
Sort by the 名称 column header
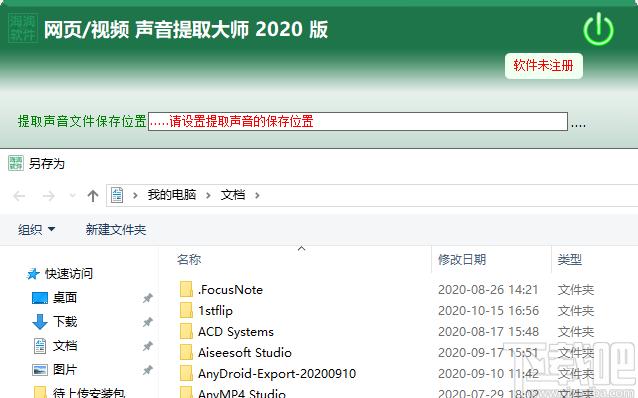click(189, 260)
